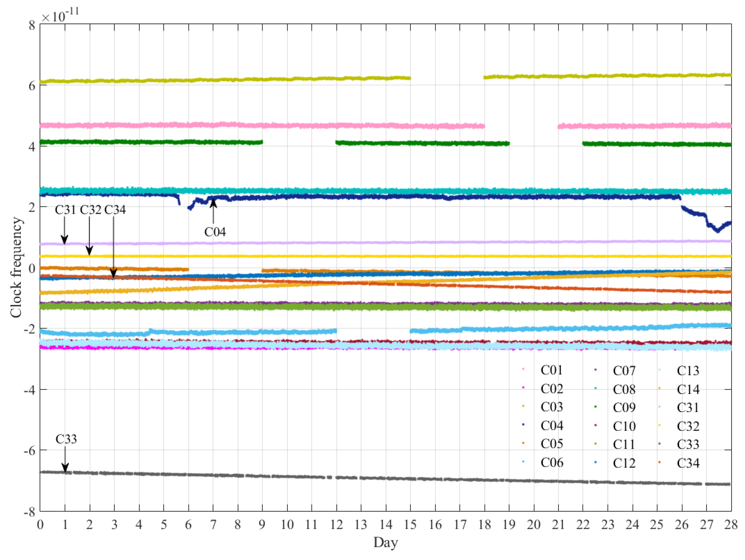Click the y-axis tick label -8
This screenshot has width=745, height=560.
point(29,512)
